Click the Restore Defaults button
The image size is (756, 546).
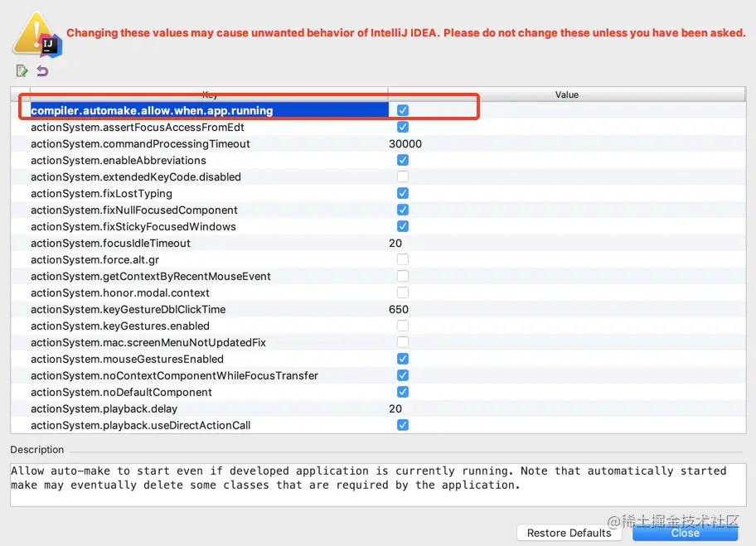pos(569,533)
